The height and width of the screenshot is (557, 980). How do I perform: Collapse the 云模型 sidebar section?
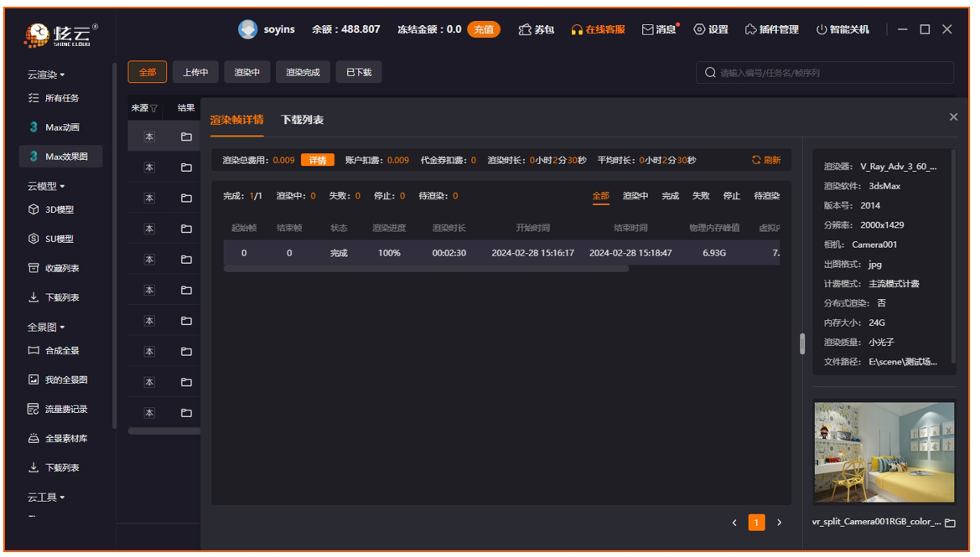click(x=62, y=185)
